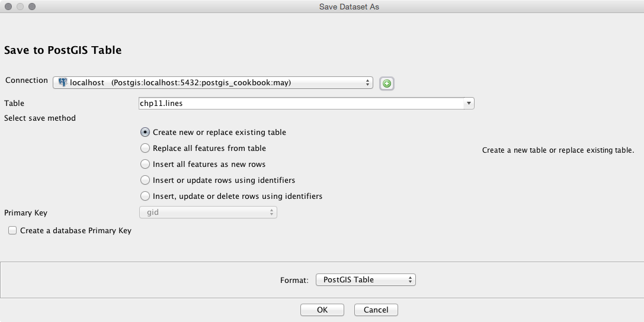The image size is (644, 322).
Task: Select Create new or replace existing table
Action: pyautogui.click(x=145, y=133)
